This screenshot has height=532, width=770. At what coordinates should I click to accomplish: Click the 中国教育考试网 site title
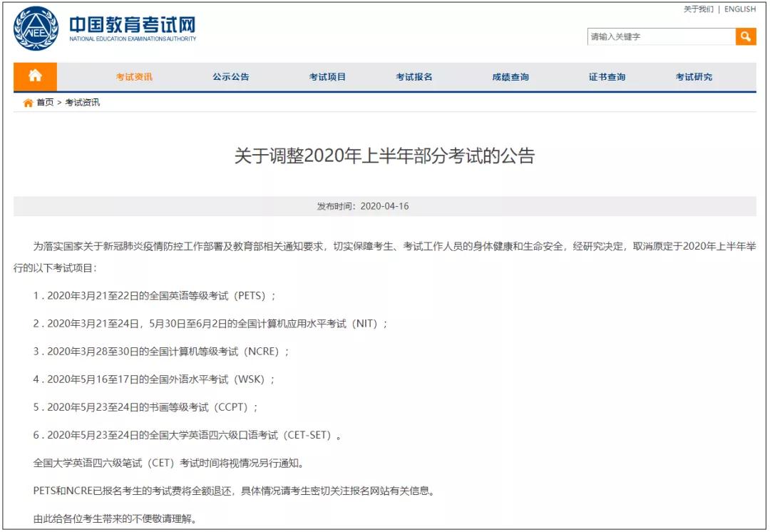pos(133,24)
